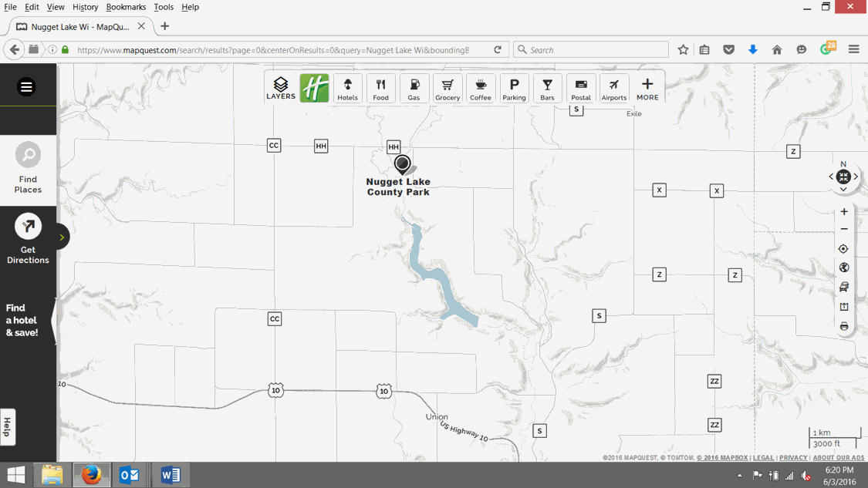Open Outlook from taskbar
This screenshot has height=488, width=868.
tap(130, 475)
